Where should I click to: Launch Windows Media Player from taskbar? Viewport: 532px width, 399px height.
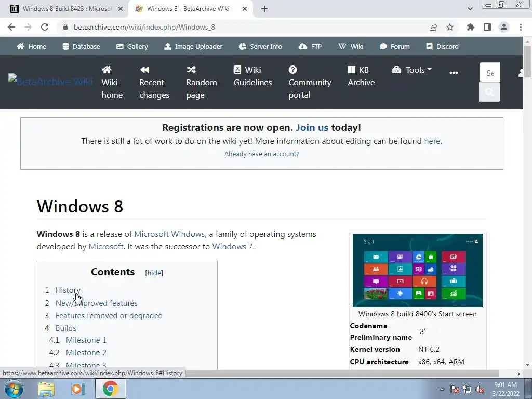coord(77,389)
